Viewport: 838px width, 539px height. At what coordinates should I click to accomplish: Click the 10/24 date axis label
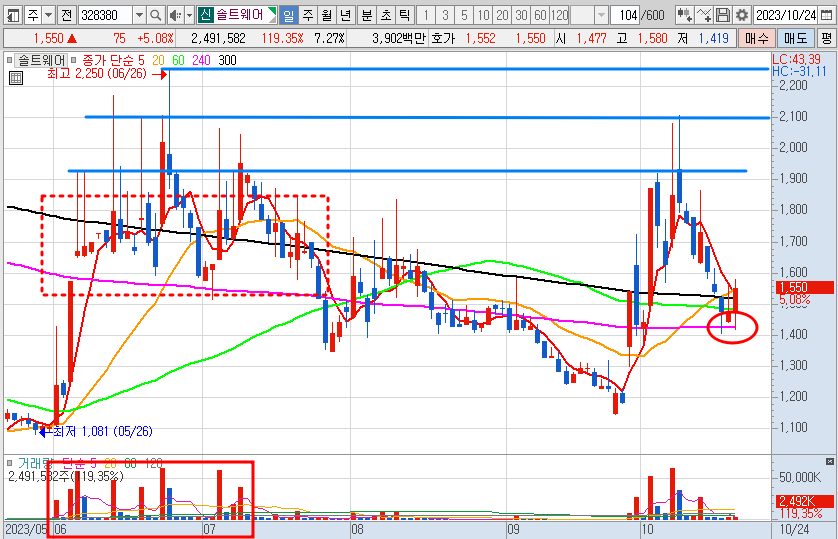point(794,529)
